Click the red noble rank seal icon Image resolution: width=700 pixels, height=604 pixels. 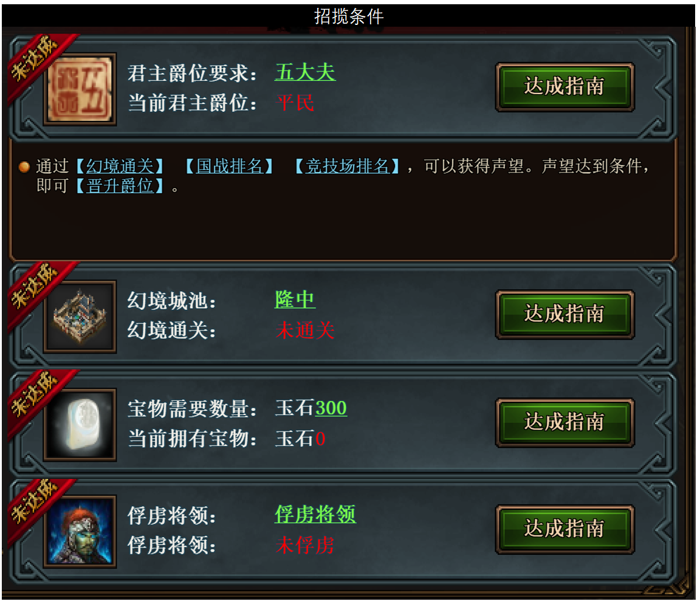point(80,89)
